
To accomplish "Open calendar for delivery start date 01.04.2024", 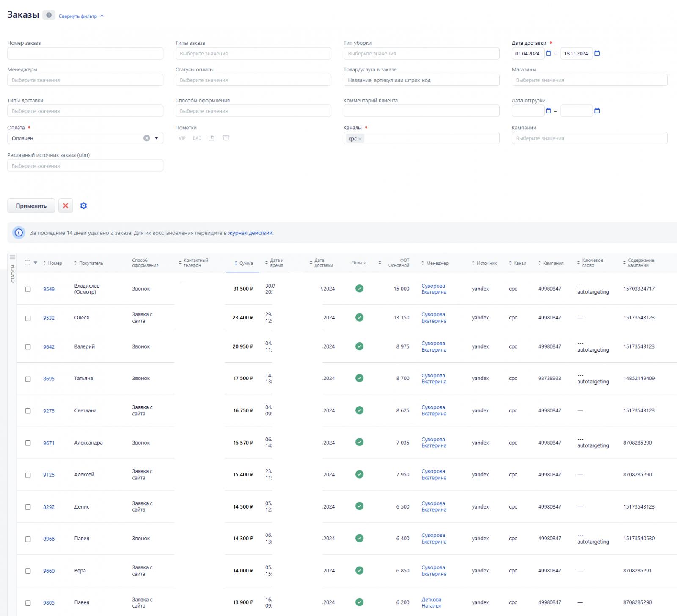I will click(549, 53).
